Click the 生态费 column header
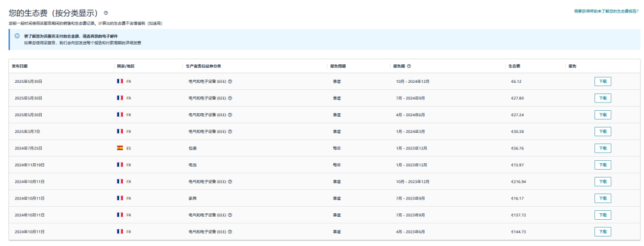 (x=514, y=66)
